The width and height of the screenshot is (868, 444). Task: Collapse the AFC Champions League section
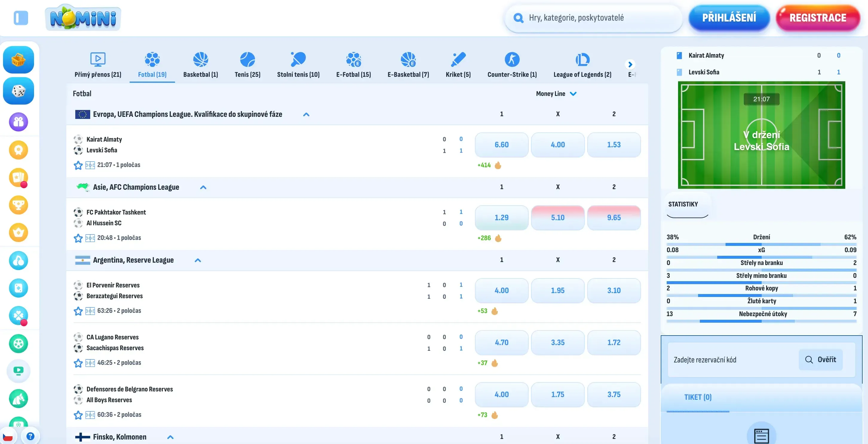tap(203, 187)
